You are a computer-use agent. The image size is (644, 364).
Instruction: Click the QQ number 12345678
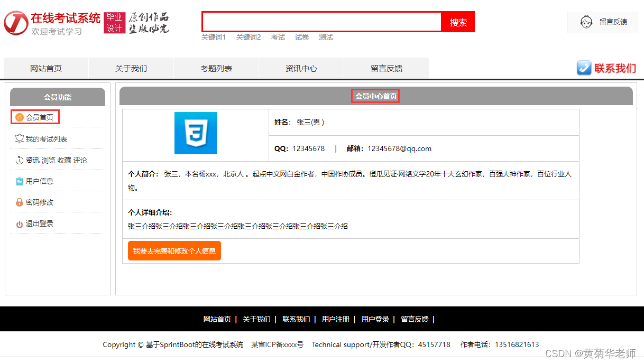(309, 148)
